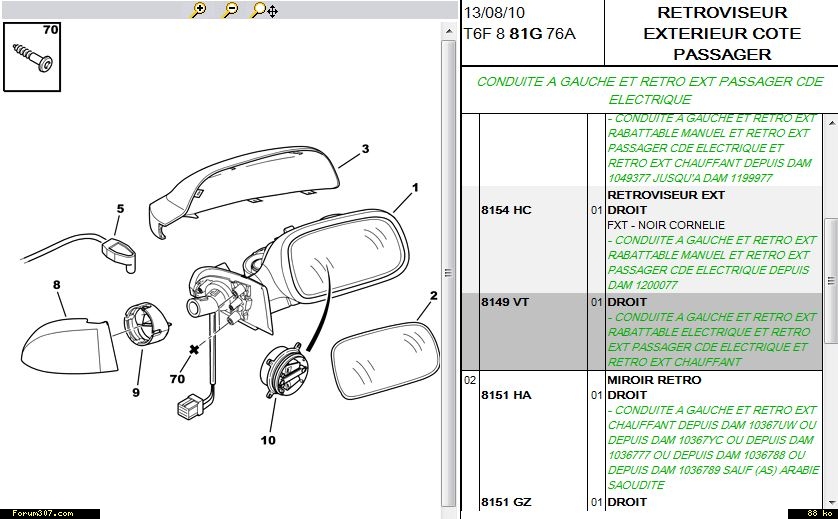This screenshot has width=838, height=519.
Task: Click the sensor cable part labeled 5
Action: point(119,249)
